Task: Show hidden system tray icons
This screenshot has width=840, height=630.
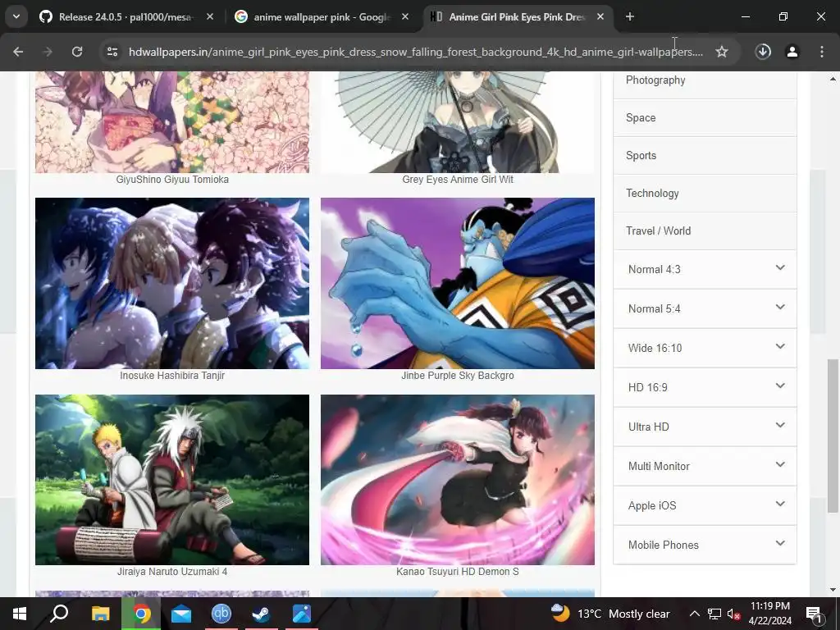Action: pyautogui.click(x=694, y=614)
